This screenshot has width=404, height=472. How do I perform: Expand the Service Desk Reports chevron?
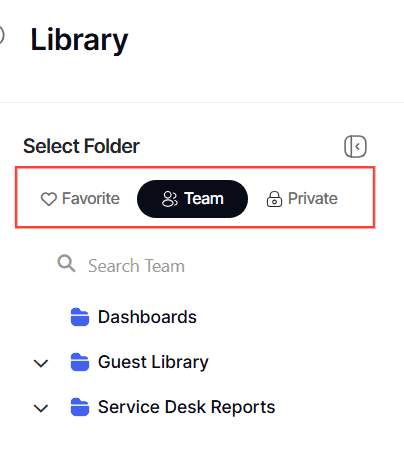pos(41,408)
